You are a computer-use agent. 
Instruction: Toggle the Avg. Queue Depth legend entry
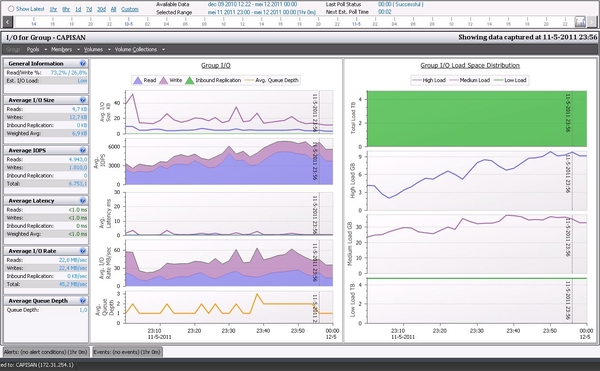pos(271,80)
